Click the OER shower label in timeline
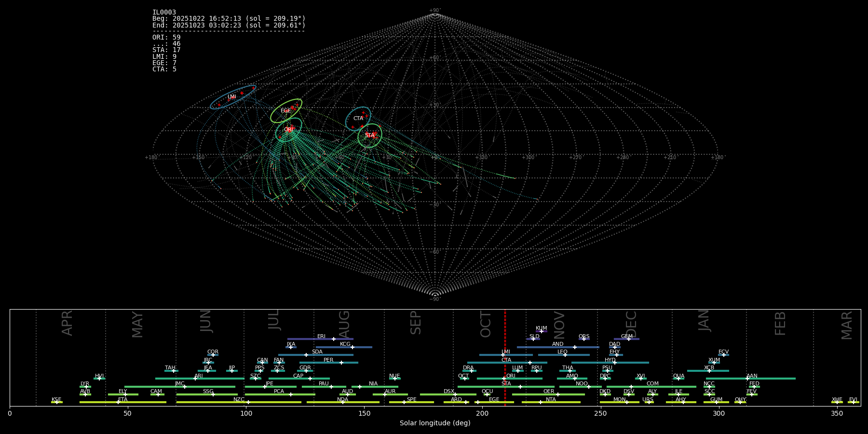 pyautogui.click(x=549, y=392)
